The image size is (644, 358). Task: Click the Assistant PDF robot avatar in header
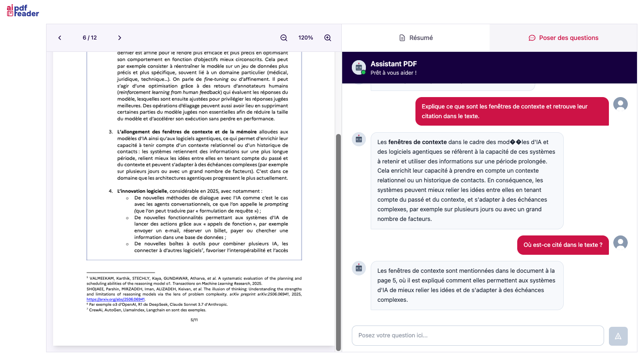click(359, 67)
